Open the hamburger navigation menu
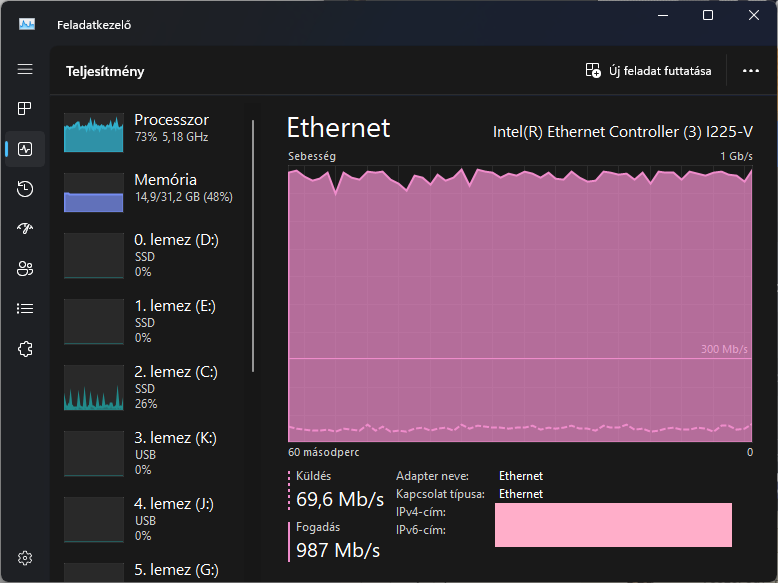The width and height of the screenshot is (778, 583). point(25,69)
